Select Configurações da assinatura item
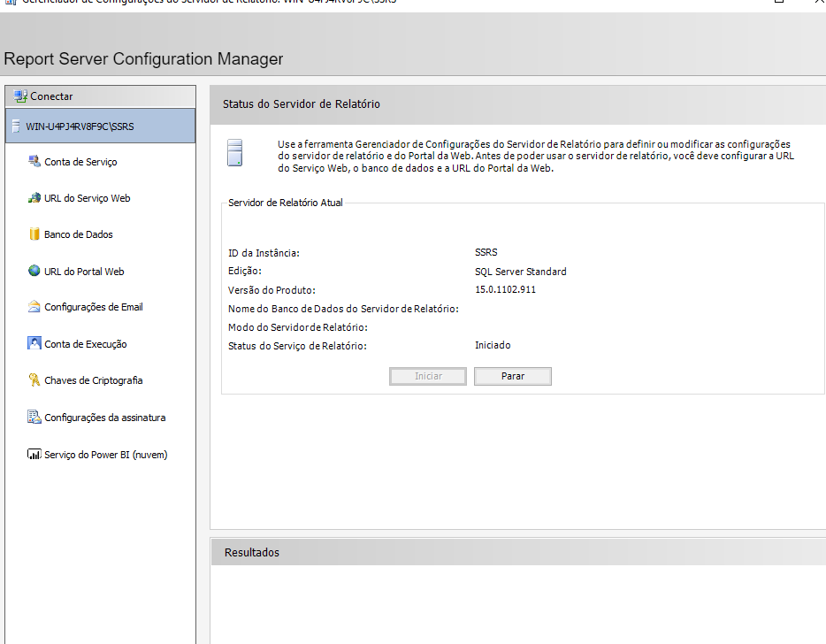826x644 pixels. click(105, 418)
